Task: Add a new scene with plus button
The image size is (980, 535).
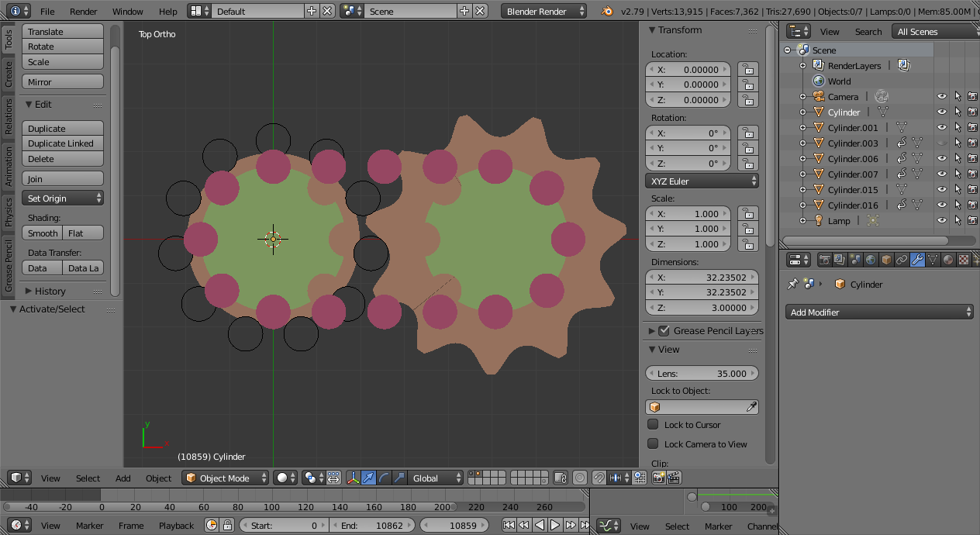Action: point(464,11)
